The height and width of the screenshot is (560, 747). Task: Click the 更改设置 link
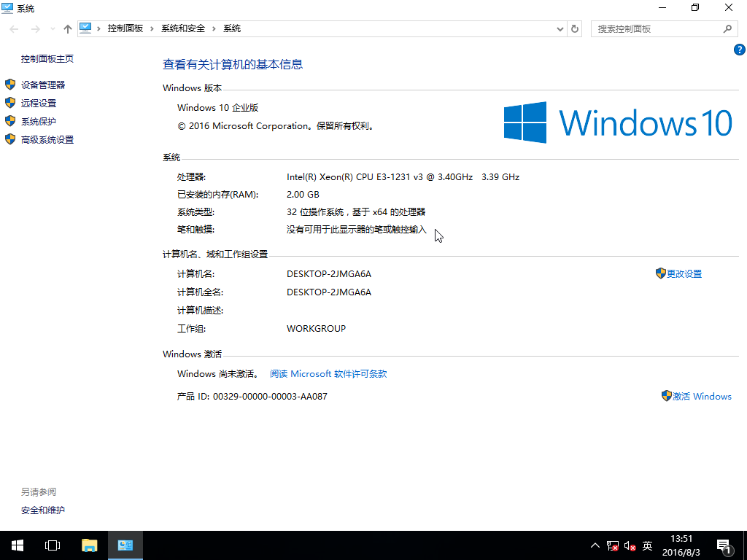(684, 274)
